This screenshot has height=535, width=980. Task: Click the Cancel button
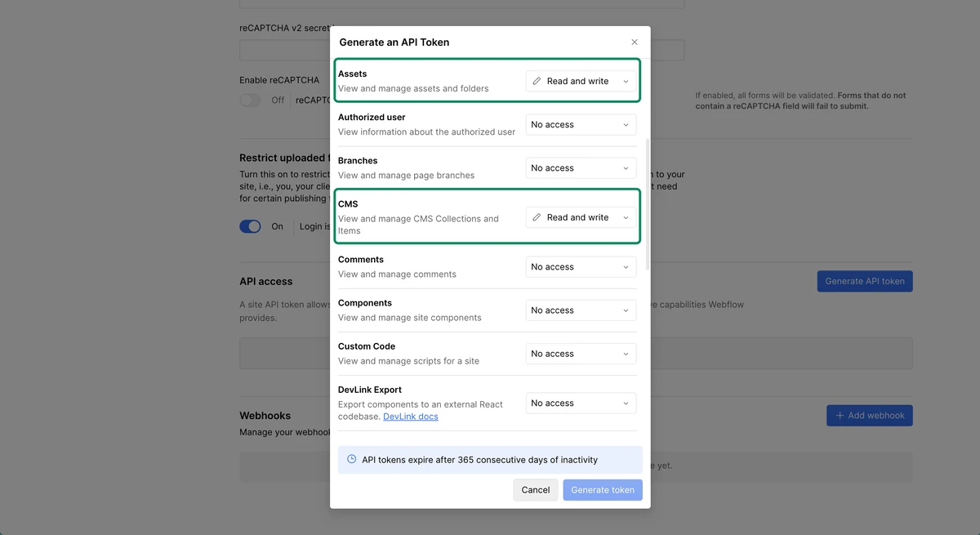click(x=536, y=489)
